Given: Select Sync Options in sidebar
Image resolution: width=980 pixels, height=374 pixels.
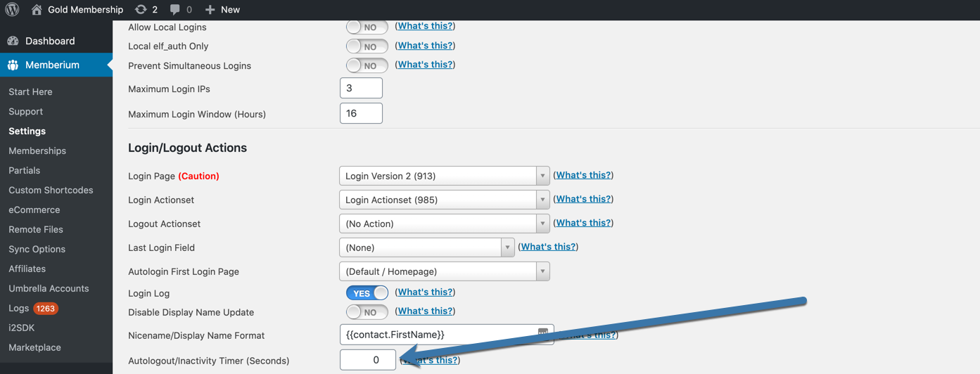Looking at the screenshot, I should click(37, 249).
